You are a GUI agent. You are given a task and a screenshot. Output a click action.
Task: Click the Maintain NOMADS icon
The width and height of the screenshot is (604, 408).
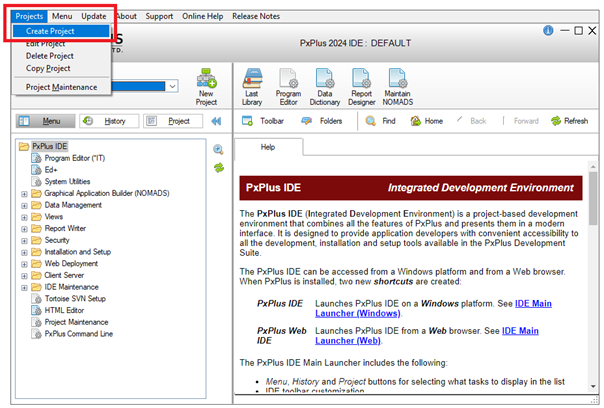point(398,84)
